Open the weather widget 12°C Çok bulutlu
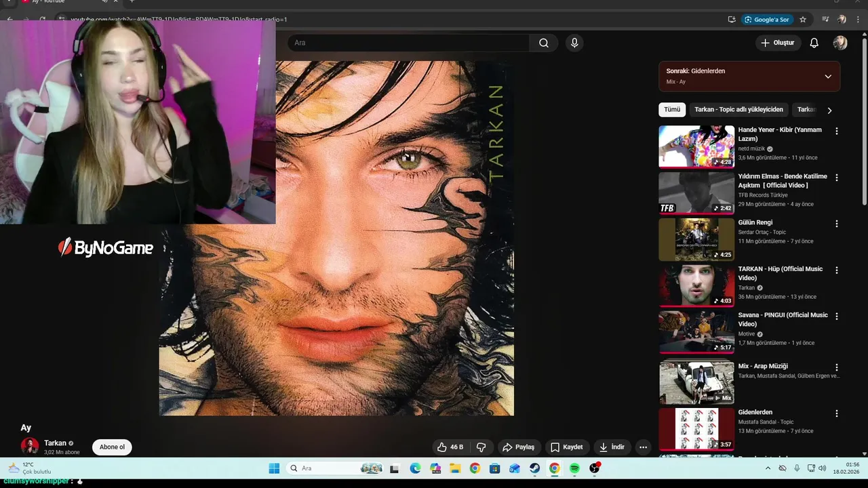 tap(30, 468)
